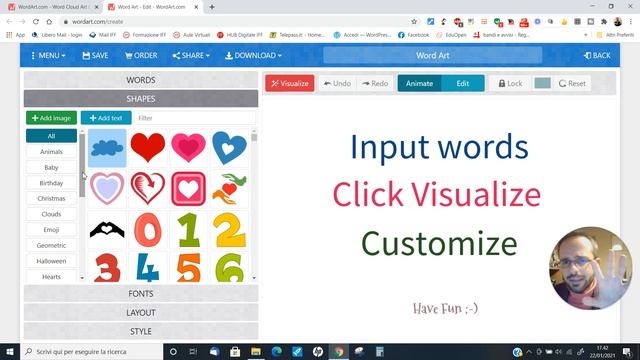
Task: Select the Christmas category
Action: pyautogui.click(x=51, y=198)
